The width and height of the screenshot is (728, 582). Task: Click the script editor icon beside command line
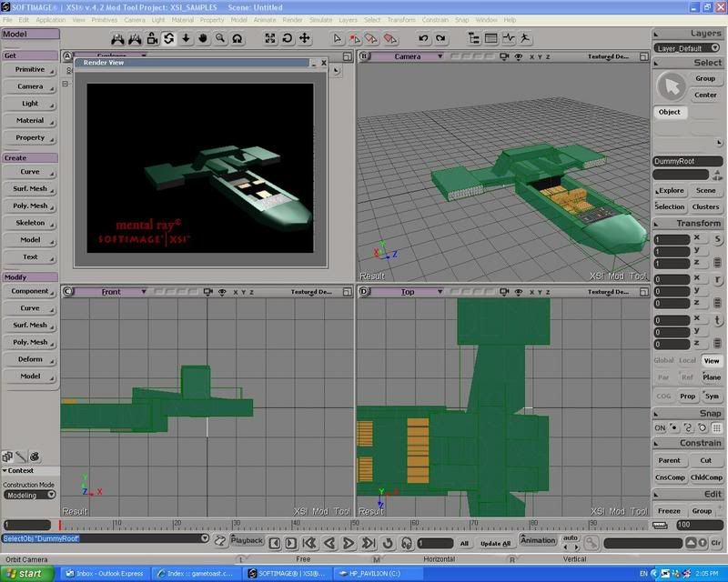point(219,540)
